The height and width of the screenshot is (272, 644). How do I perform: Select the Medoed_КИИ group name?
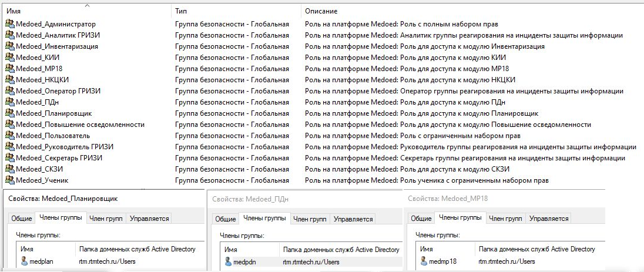(38, 58)
